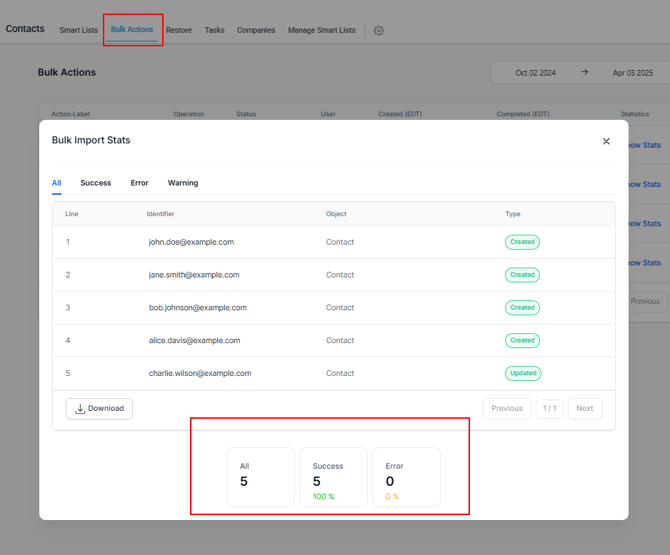
Task: Pick the start date Oct 02 2024
Action: 535,73
